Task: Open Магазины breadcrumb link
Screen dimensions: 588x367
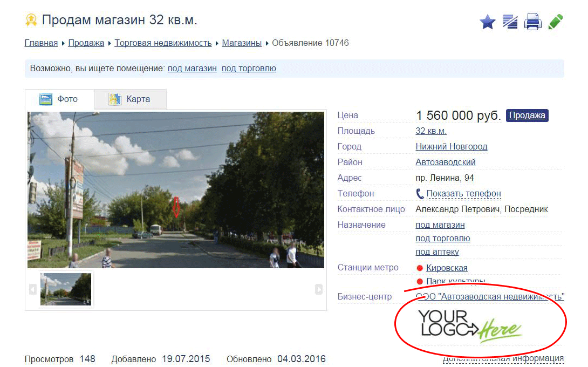Action: pos(242,43)
